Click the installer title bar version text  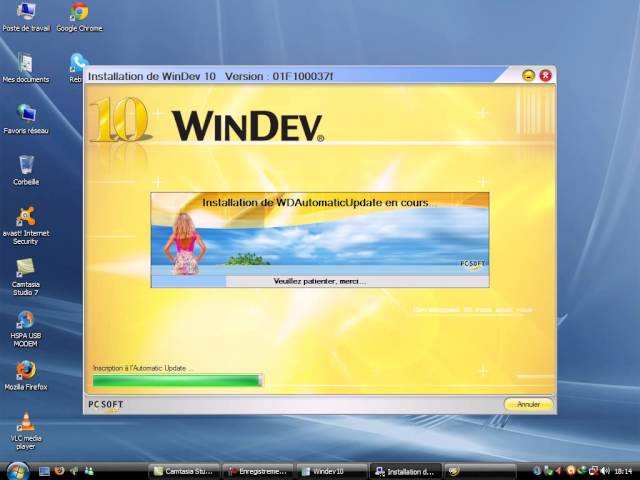(x=279, y=76)
